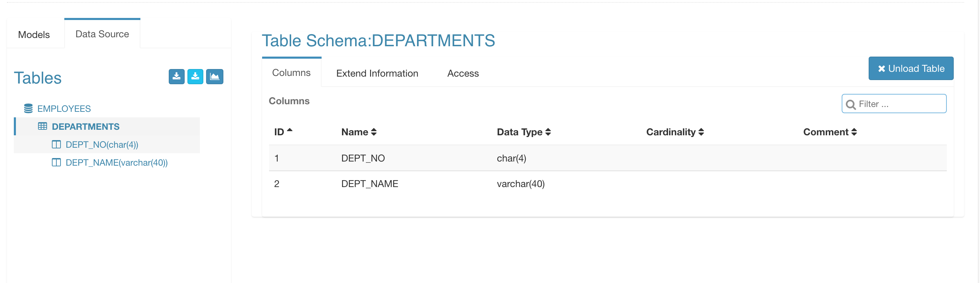This screenshot has width=980, height=283.
Task: Click the area chart icon button
Action: 214,77
